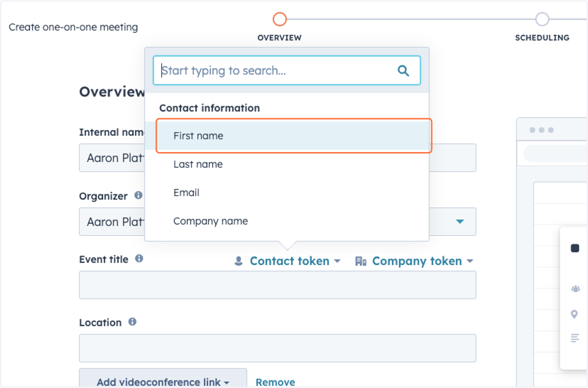Click the info icon beside Event title
Image resolution: width=588 pixels, height=388 pixels.
[x=139, y=258]
